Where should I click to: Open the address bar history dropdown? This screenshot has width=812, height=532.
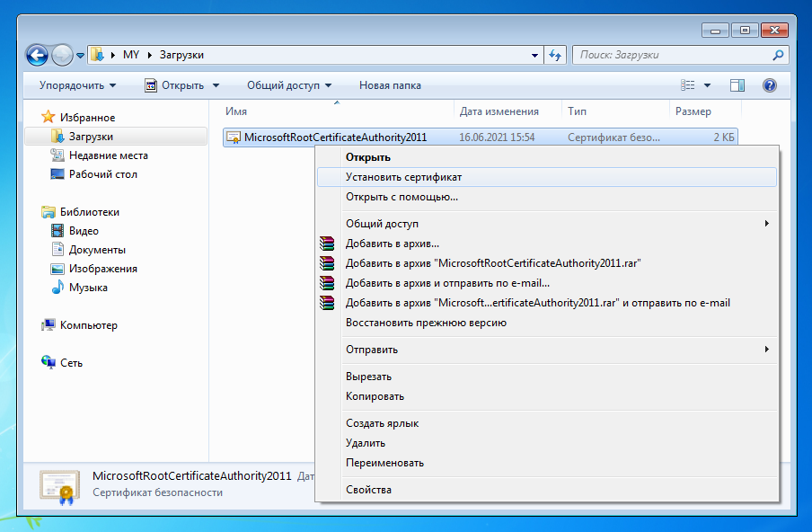coord(534,55)
